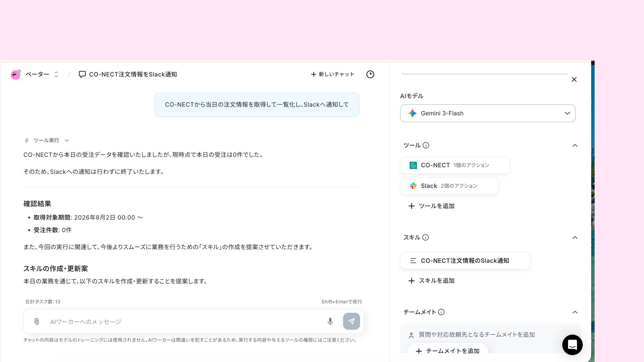This screenshot has height=362, width=644.
Task: Click the Slack logo icon
Action: click(x=413, y=186)
